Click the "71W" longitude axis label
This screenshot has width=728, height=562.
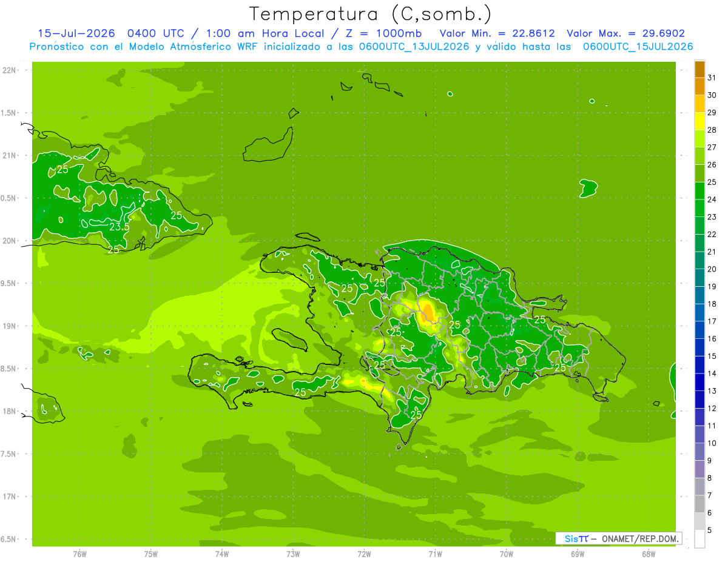pos(435,554)
